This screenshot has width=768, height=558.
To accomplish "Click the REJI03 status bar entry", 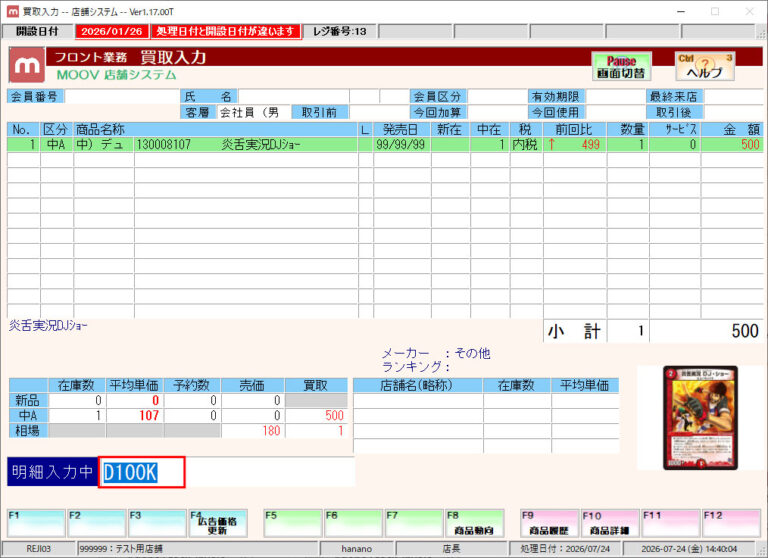I will coord(38,549).
